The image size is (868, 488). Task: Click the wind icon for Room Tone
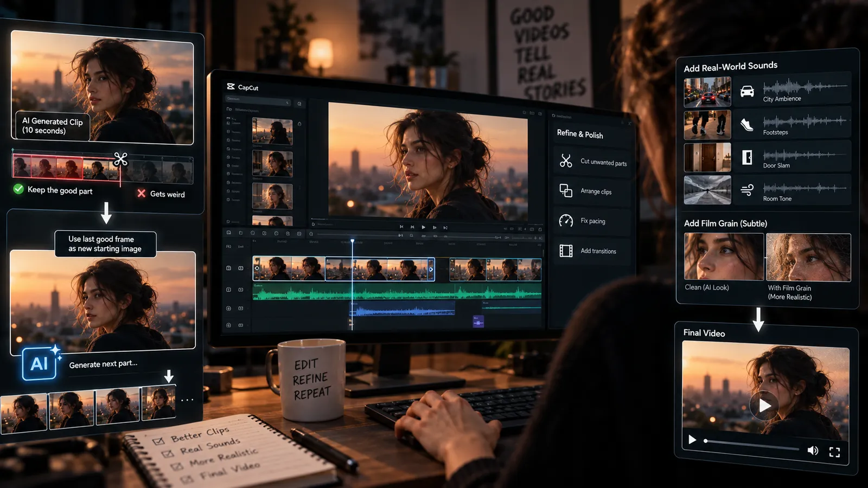coord(747,190)
